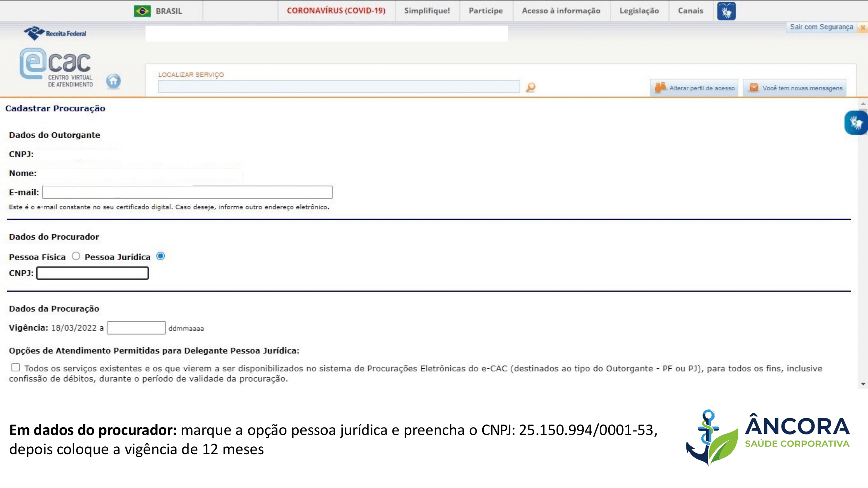This screenshot has height=488, width=868.
Task: Select the Pessoa Jurídica radio button
Action: point(160,256)
